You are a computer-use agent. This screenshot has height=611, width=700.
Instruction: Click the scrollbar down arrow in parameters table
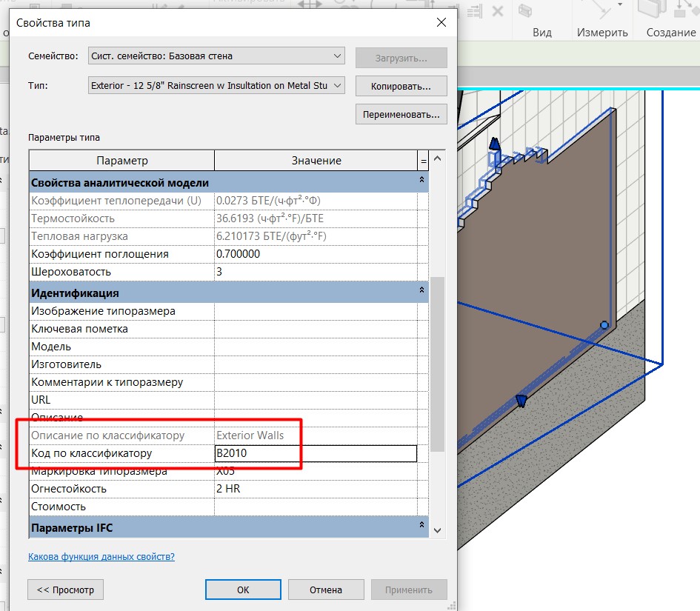coord(438,530)
